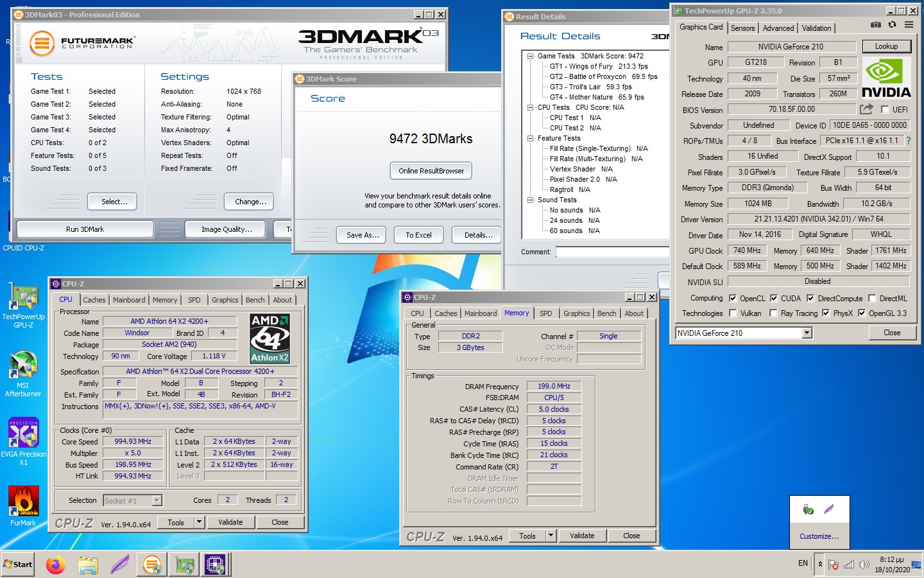Click Run 3DMark button
The width and height of the screenshot is (924, 578).
click(x=85, y=229)
